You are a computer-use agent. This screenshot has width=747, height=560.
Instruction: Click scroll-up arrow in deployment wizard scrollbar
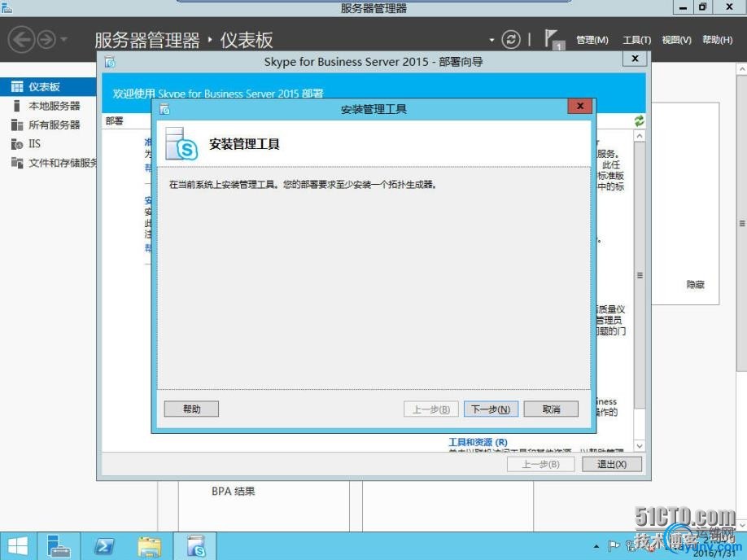(640, 136)
